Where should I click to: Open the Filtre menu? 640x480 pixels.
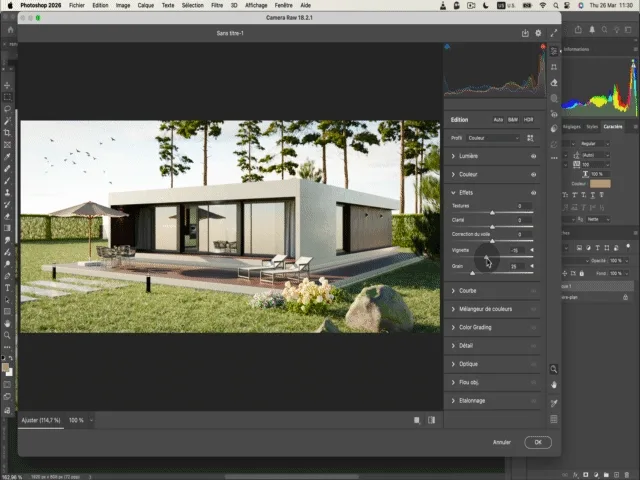click(x=217, y=5)
